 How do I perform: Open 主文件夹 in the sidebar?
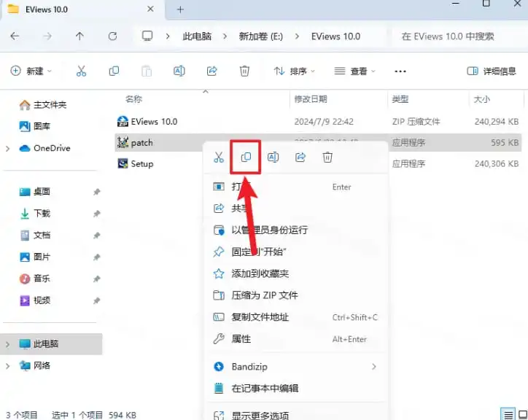point(43,105)
